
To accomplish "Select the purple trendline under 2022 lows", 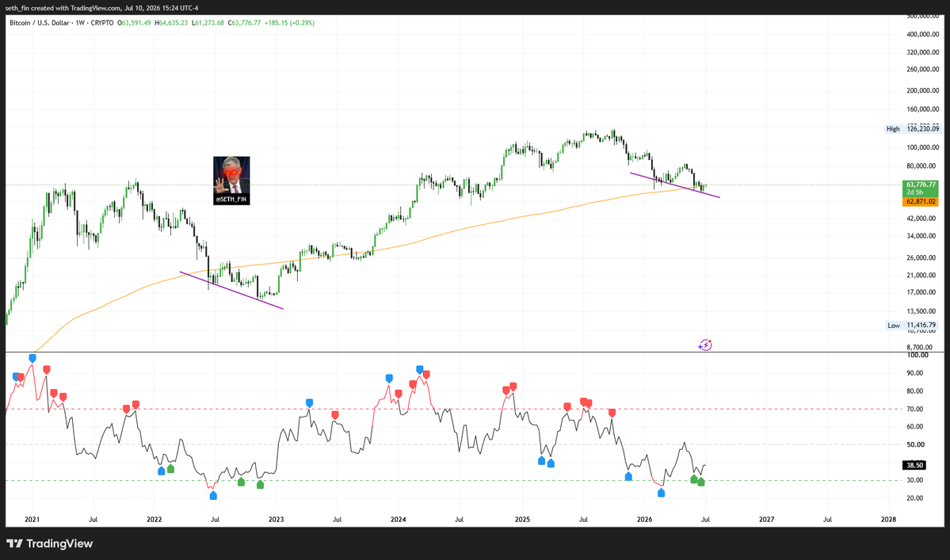I will 231,291.
